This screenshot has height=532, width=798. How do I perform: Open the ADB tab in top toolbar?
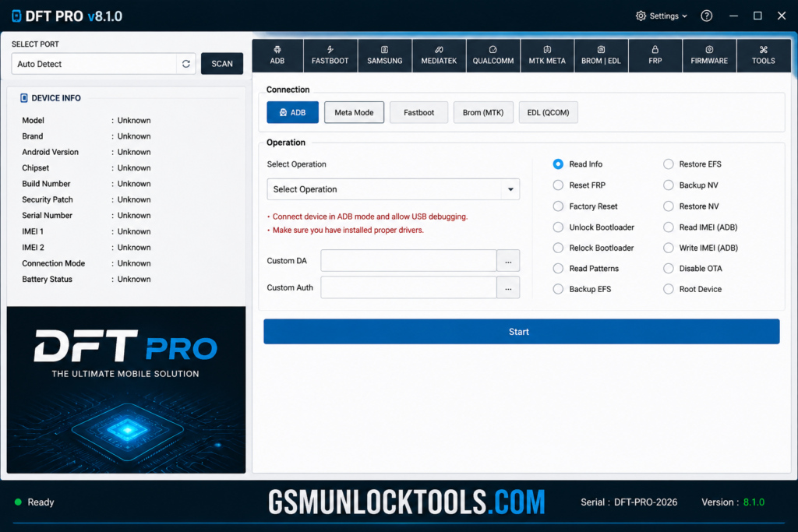(277, 55)
